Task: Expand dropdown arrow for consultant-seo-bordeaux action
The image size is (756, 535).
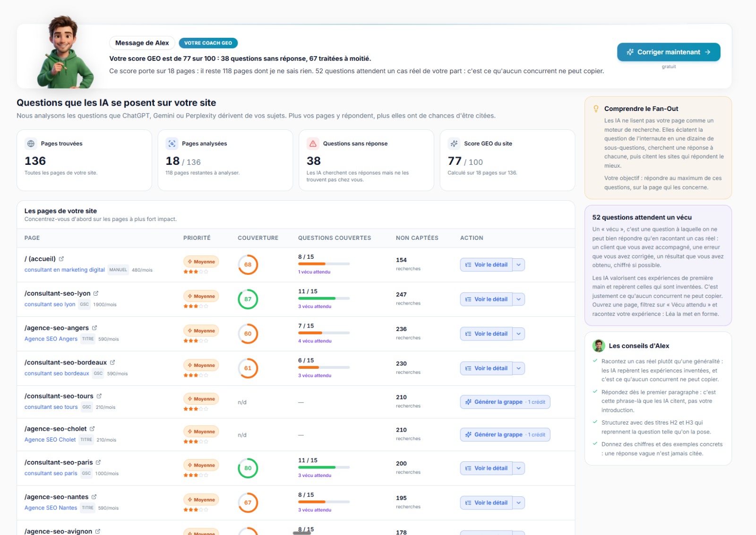Action: pos(518,368)
